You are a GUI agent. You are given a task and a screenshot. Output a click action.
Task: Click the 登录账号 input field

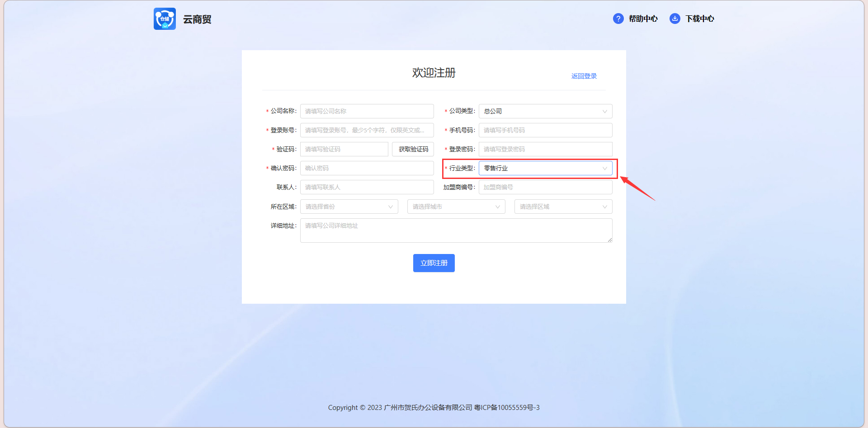367,130
